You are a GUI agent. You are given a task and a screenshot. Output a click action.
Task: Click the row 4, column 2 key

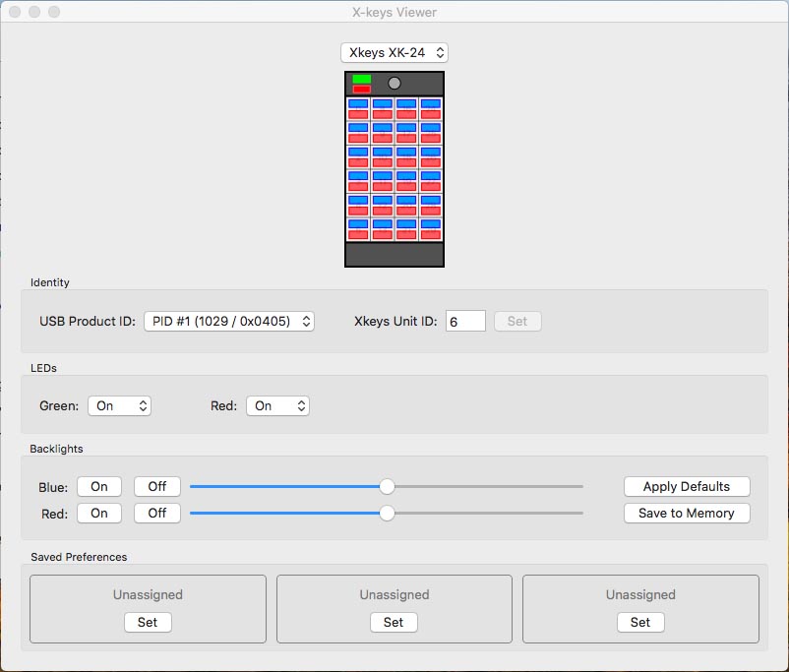coord(383,181)
